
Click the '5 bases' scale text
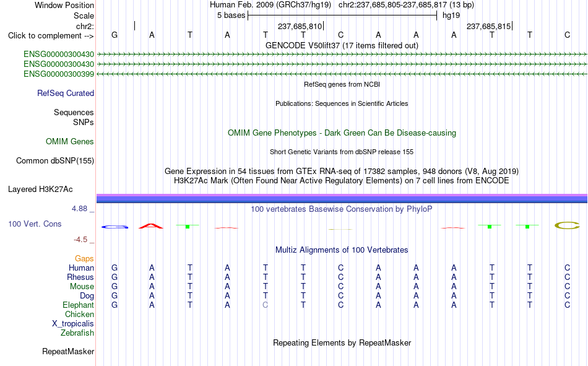click(231, 15)
